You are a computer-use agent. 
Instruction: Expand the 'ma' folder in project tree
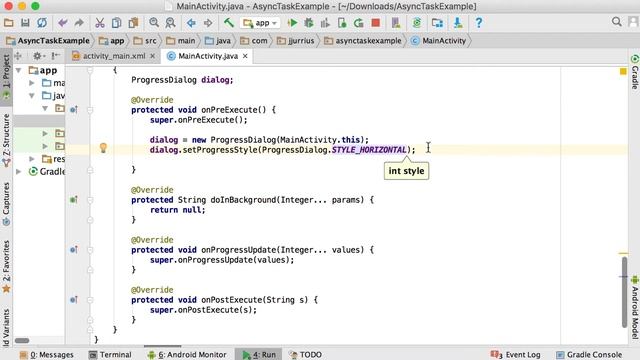click(x=32, y=83)
